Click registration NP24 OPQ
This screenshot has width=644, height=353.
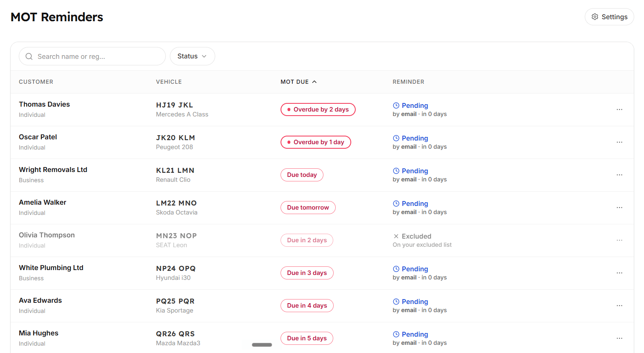(176, 268)
